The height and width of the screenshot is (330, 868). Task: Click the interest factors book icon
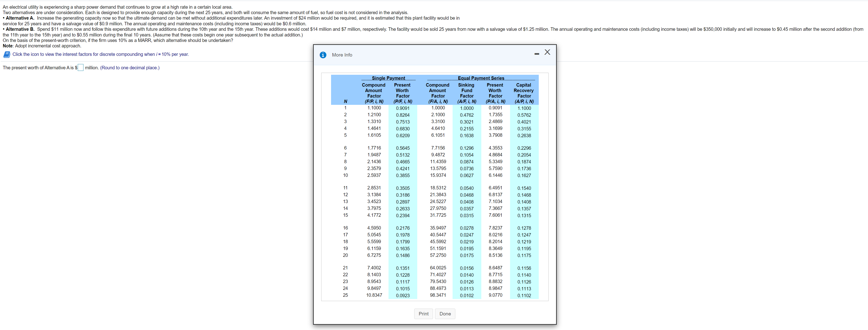point(6,54)
